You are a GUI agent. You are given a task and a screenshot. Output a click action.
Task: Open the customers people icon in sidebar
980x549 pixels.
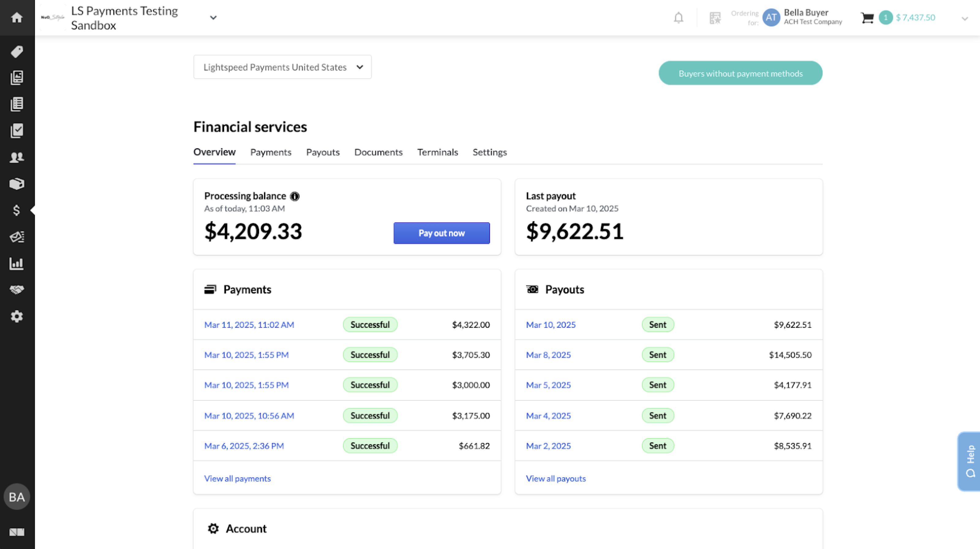(x=17, y=157)
